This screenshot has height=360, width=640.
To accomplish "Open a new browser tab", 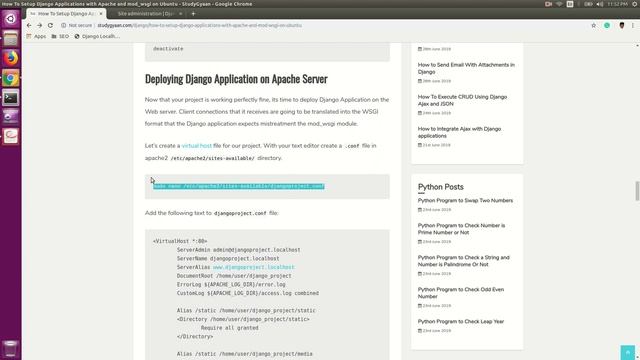I will coord(193,13).
